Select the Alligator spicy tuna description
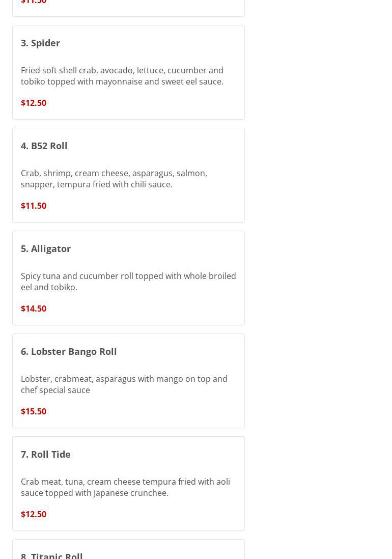The height and width of the screenshot is (559, 392). click(x=128, y=282)
